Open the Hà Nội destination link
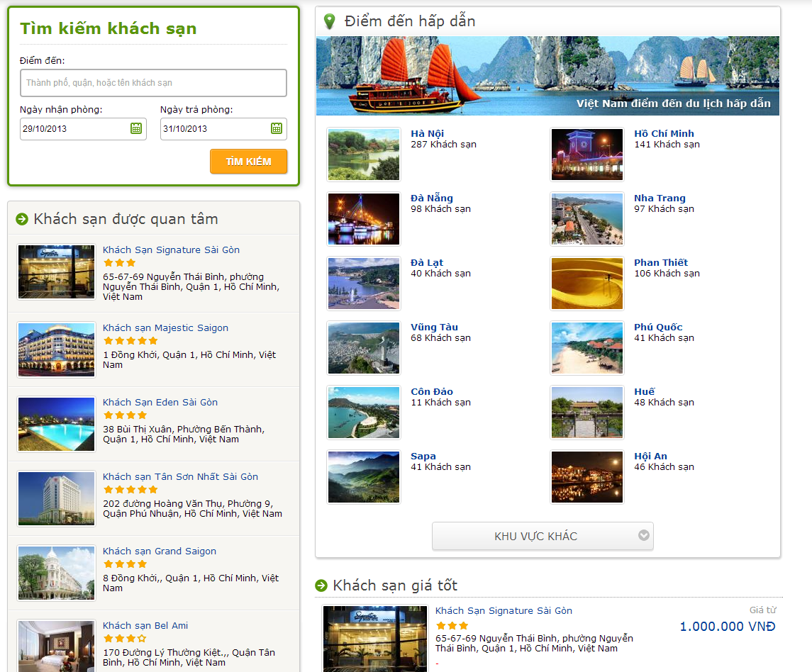Screen dimensions: 812x672 [x=426, y=133]
